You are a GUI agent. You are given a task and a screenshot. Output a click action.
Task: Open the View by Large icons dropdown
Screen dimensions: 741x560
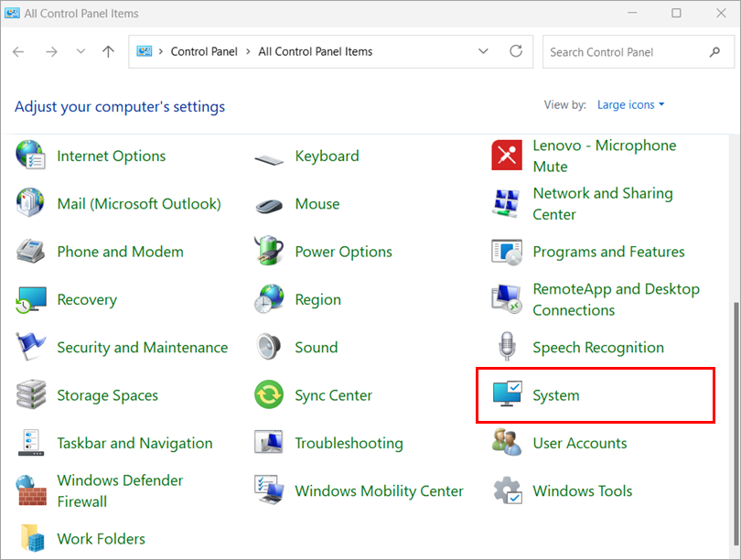630,105
